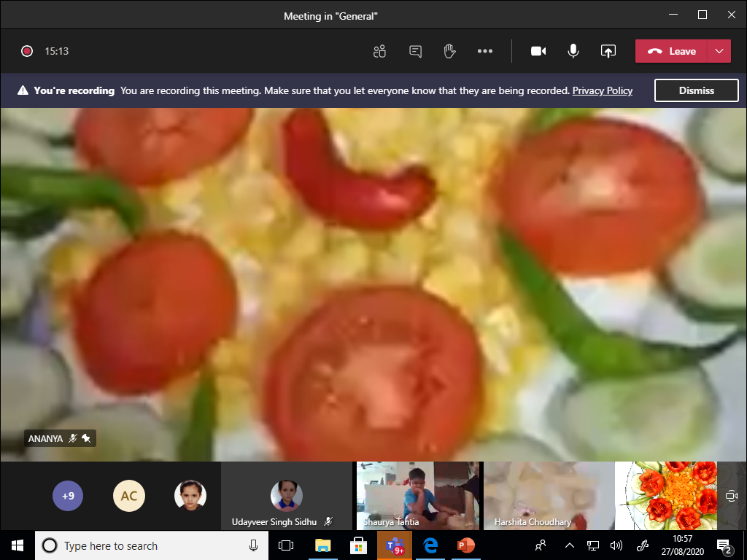This screenshot has width=747, height=560.
Task: Click ANANYA's pinned indicator icon
Action: tap(86, 438)
